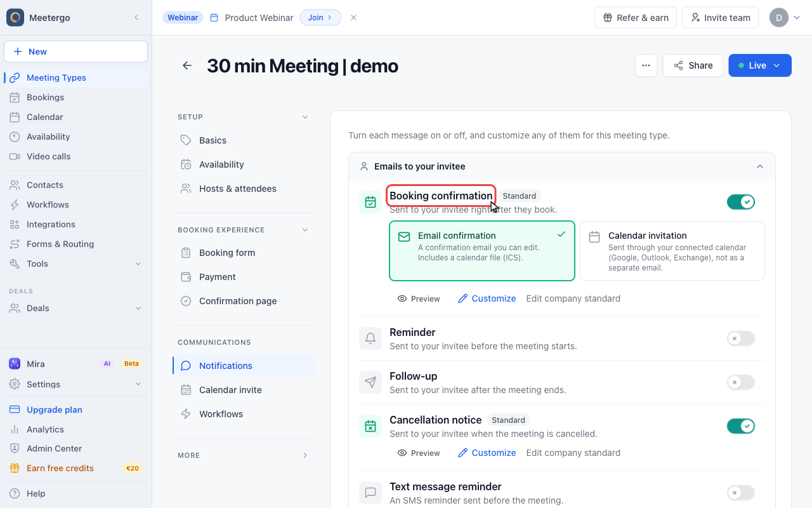Click the Webinar tag in top bar
This screenshot has width=812, height=508.
(183, 18)
